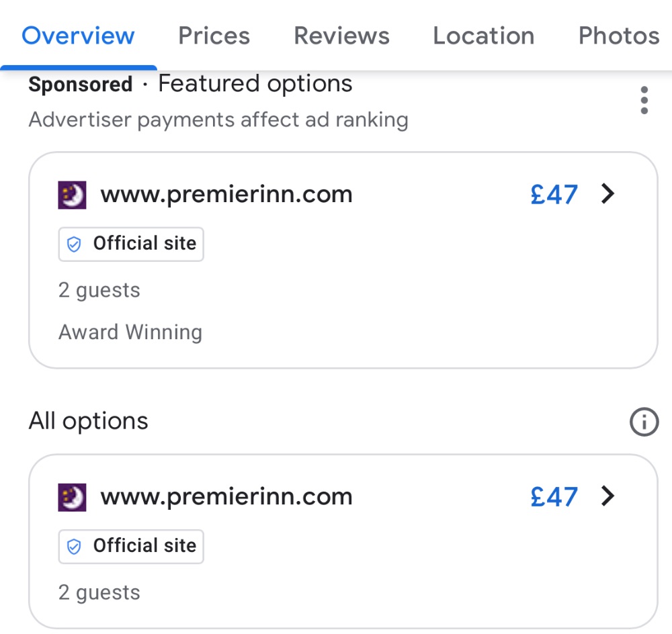Open the Reviews tab

341,36
